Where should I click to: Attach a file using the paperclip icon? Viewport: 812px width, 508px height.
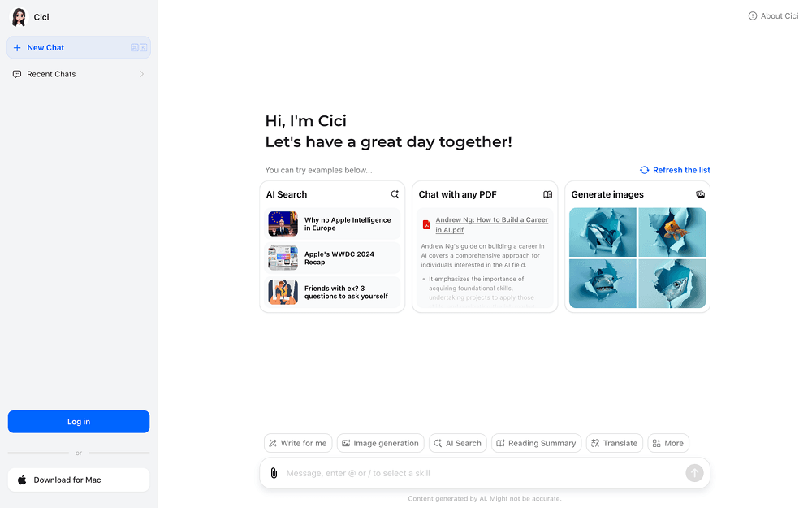click(274, 473)
